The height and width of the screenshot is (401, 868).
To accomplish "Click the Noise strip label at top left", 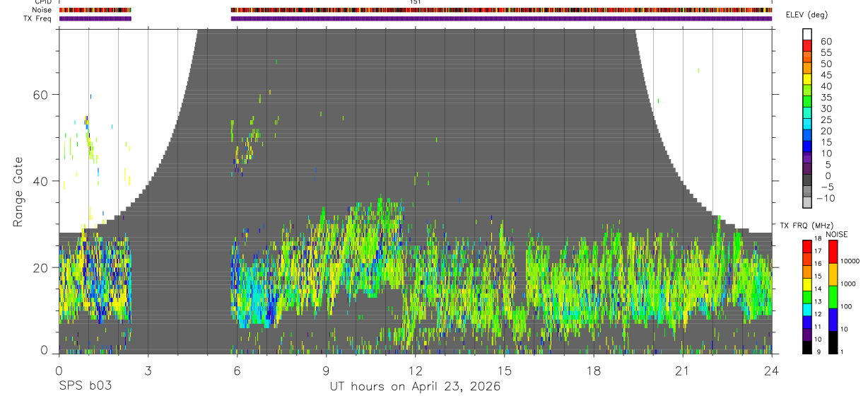I will pos(42,11).
